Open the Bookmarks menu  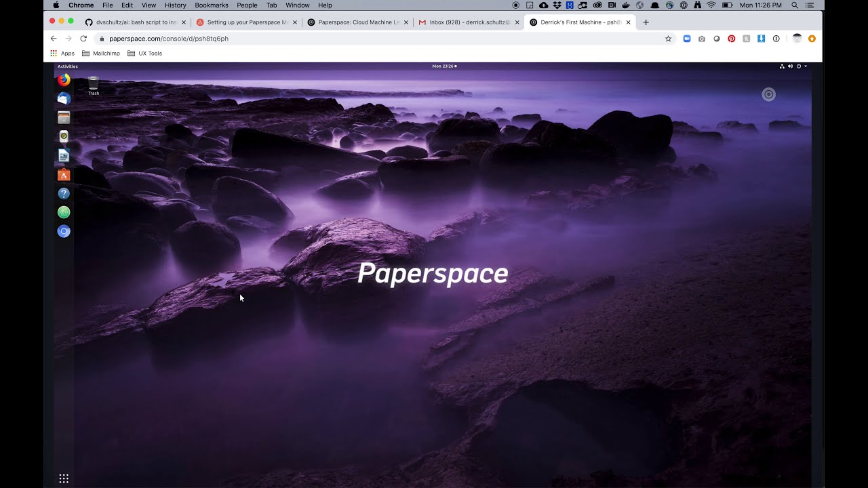click(212, 5)
